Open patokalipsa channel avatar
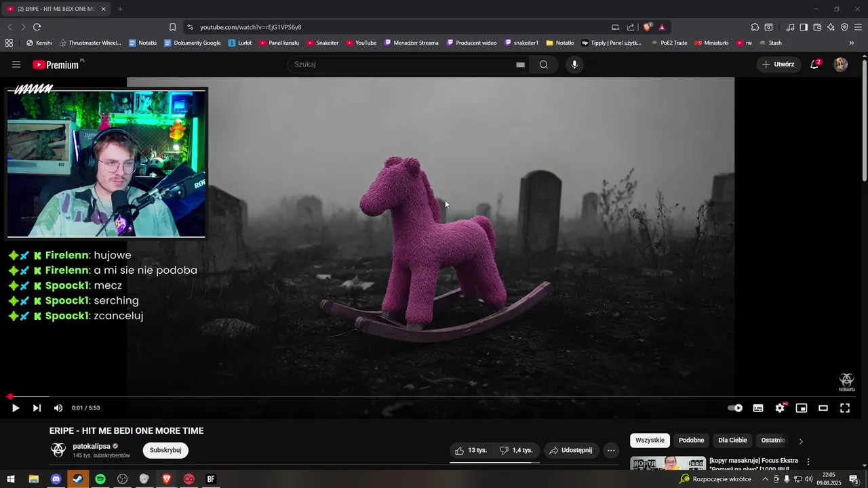The width and height of the screenshot is (868, 488). tap(58, 450)
